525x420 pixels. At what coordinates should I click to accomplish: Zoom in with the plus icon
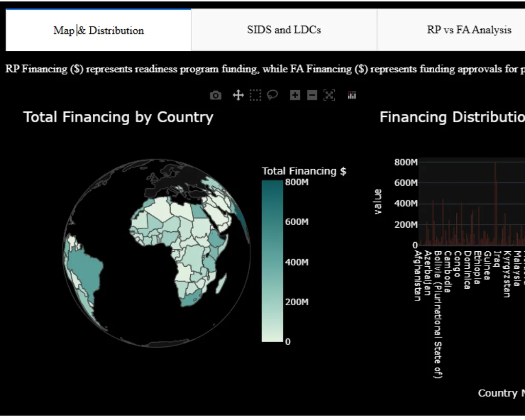(x=295, y=95)
